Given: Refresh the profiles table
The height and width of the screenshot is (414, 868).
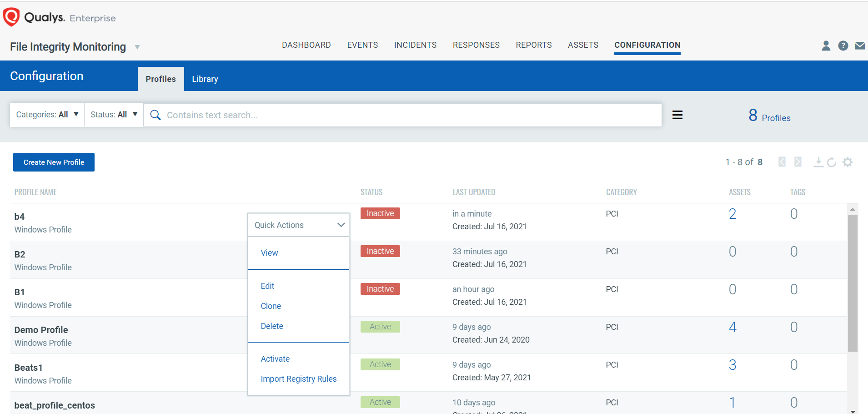Looking at the screenshot, I should (x=832, y=162).
